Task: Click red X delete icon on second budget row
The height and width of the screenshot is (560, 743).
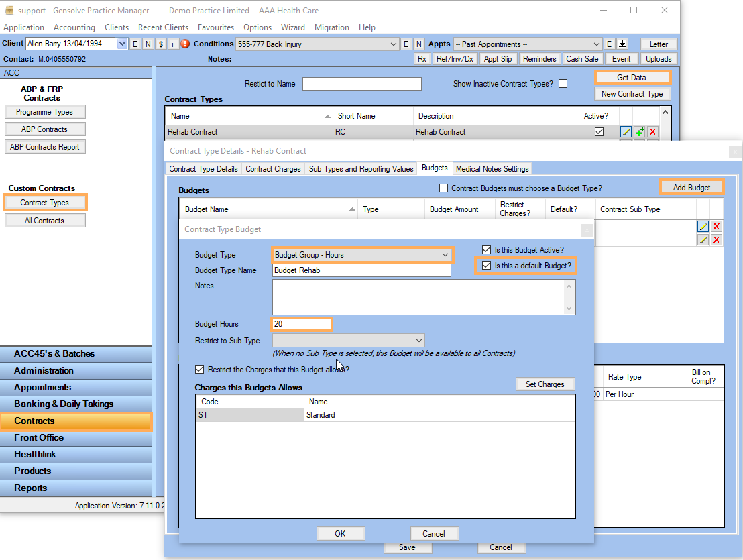Action: point(716,240)
